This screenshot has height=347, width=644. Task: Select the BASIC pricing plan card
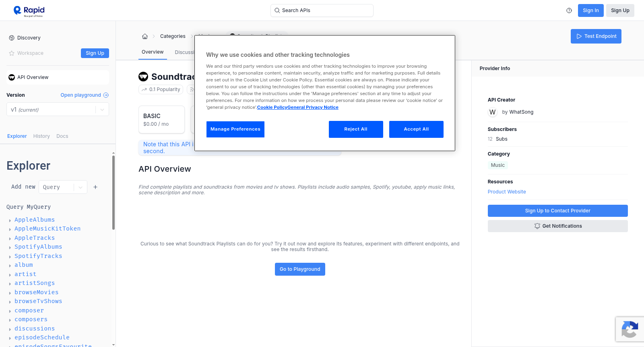tap(161, 120)
